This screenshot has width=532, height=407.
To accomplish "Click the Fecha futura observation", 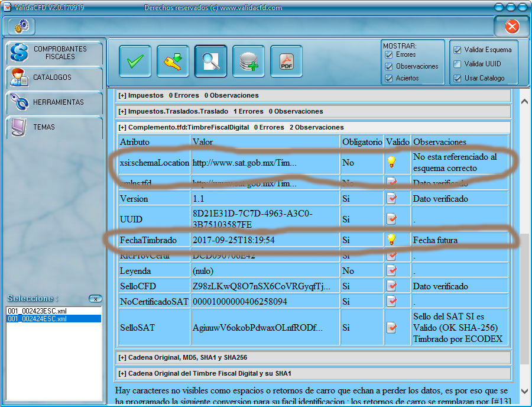I will click(x=435, y=240).
